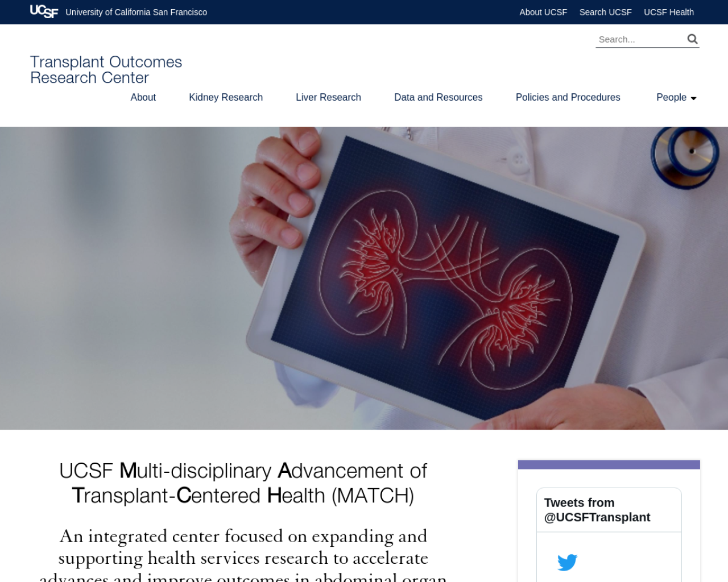Open Transplant Outcomes Research Center home title
Viewport: 728px width, 582px height.
click(x=106, y=69)
